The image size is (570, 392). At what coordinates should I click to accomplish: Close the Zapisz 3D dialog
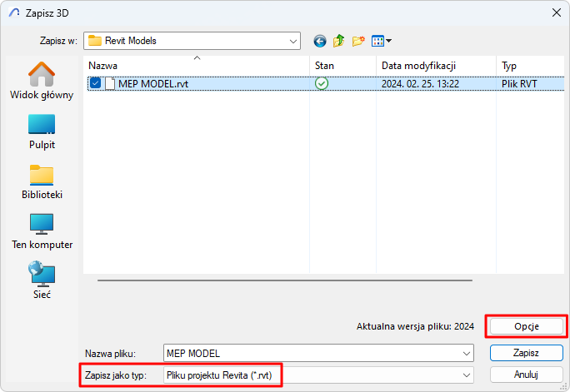(x=556, y=12)
